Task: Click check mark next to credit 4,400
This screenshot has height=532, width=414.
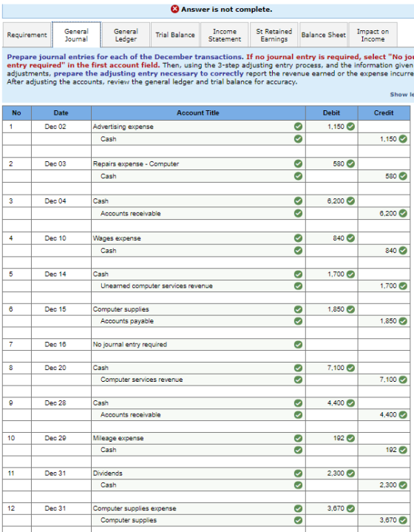Action: click(403, 414)
